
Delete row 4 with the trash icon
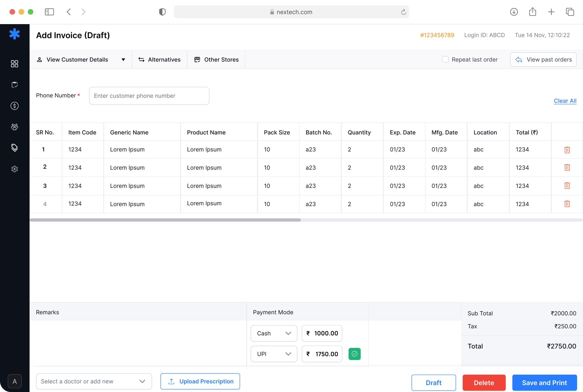click(x=567, y=204)
